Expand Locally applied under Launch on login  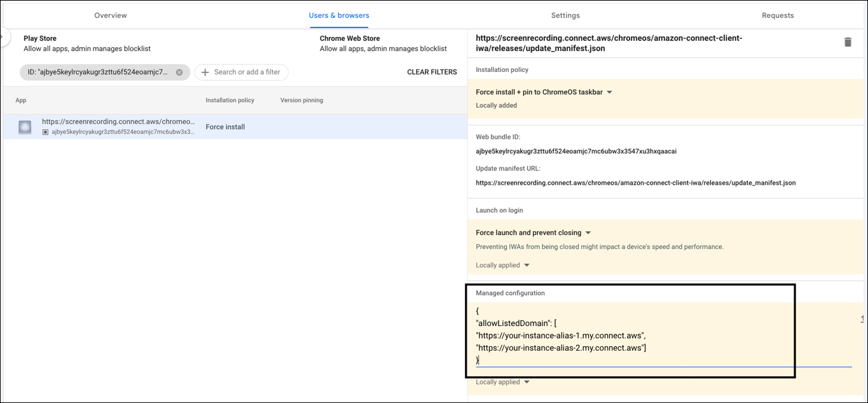[502, 265]
